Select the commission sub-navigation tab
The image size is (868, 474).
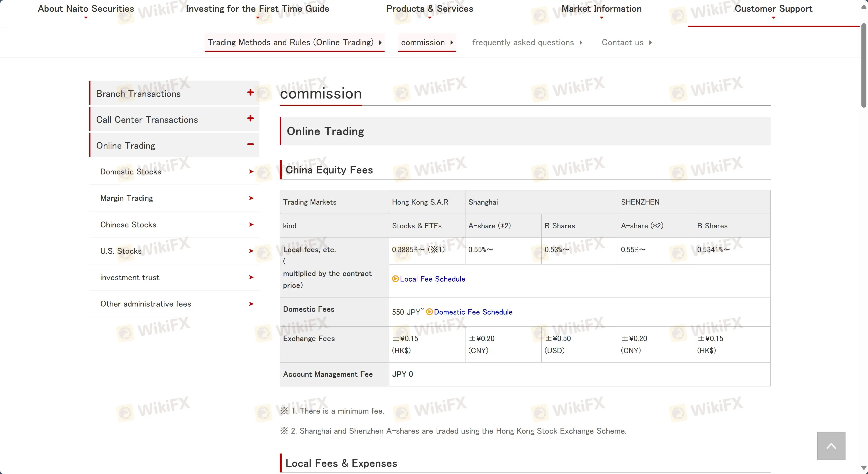(x=427, y=43)
